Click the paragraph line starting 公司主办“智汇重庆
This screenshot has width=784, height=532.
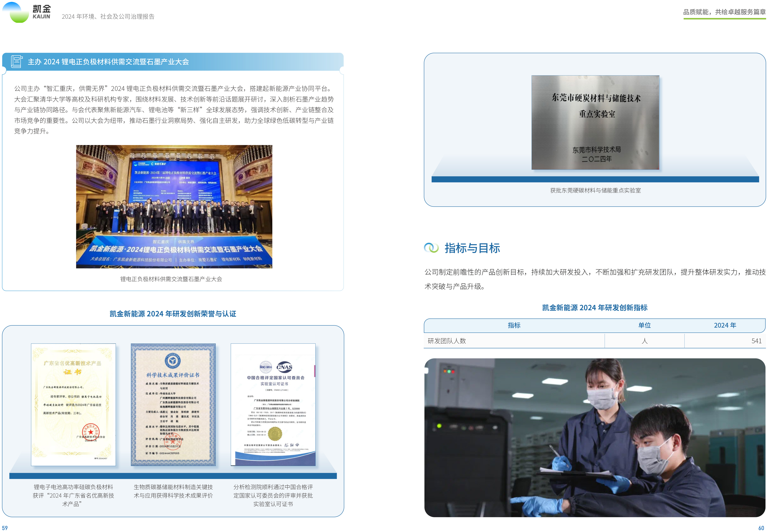[174, 89]
